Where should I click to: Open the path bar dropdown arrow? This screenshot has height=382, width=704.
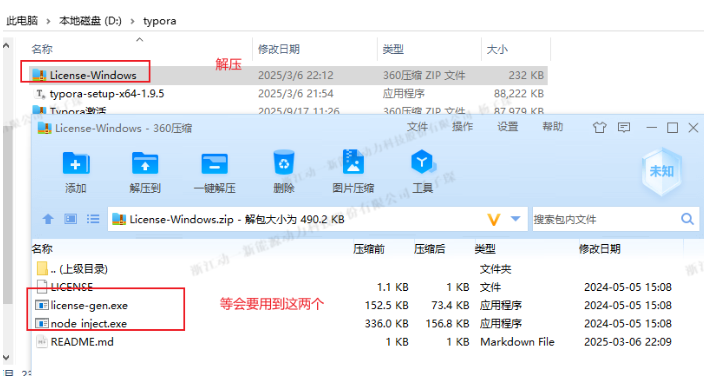515,219
